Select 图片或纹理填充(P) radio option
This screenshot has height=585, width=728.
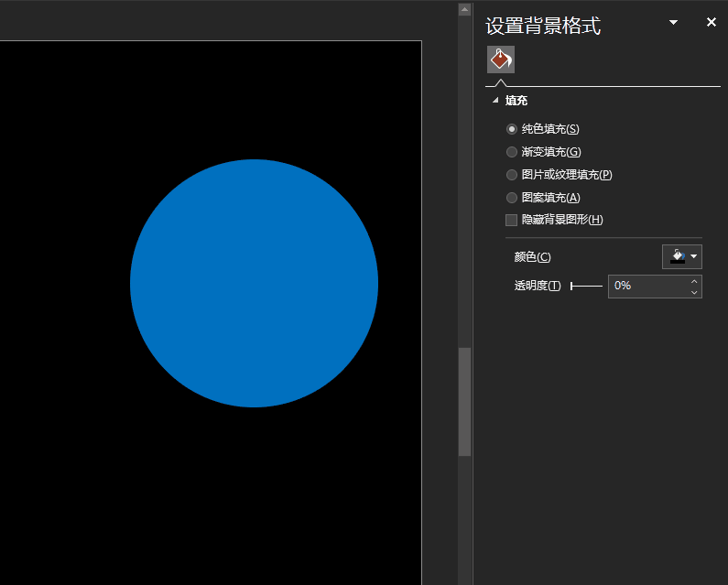pyautogui.click(x=512, y=175)
